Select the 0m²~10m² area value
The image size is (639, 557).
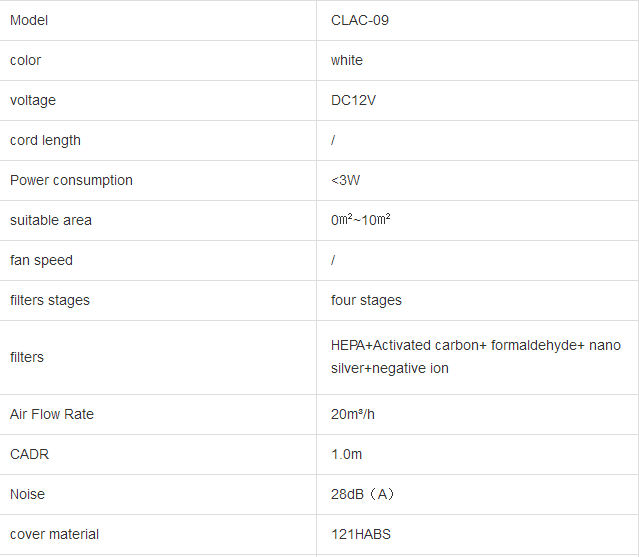(x=361, y=220)
